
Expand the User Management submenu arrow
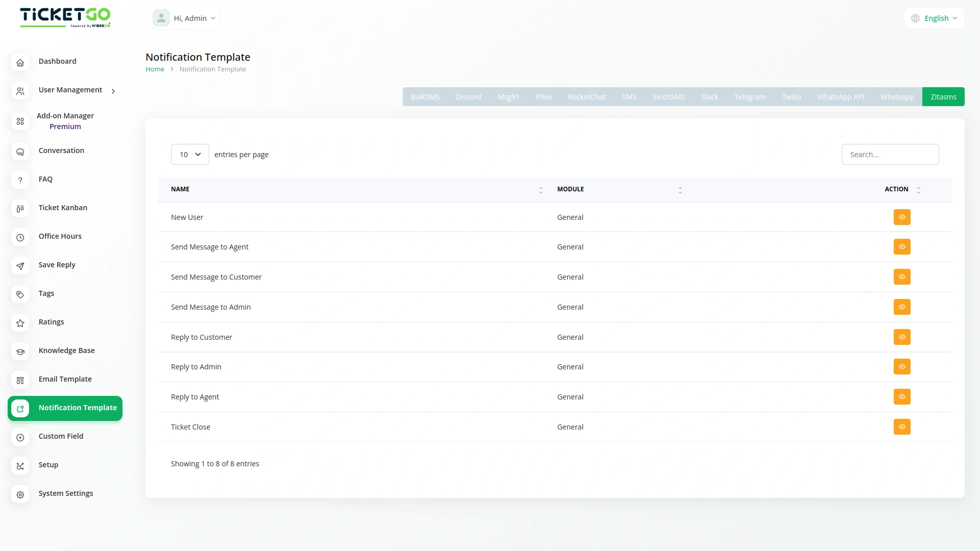(x=113, y=91)
